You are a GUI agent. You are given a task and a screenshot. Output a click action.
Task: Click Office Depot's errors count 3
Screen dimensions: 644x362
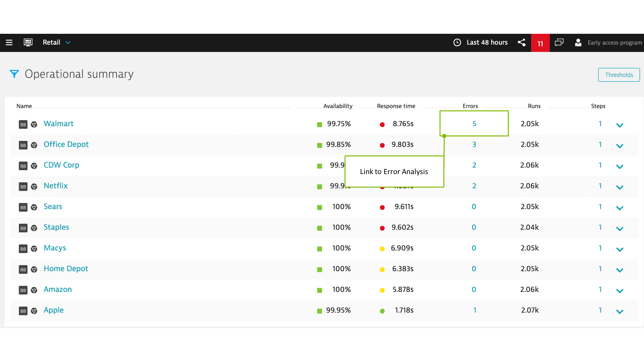(x=474, y=144)
